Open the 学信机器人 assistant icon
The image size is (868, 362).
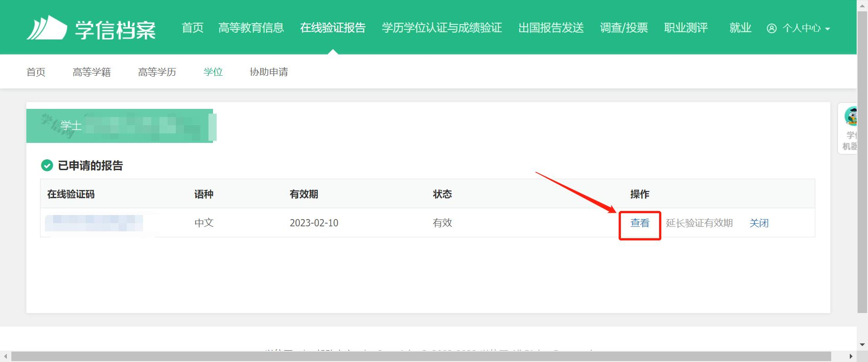coord(850,117)
